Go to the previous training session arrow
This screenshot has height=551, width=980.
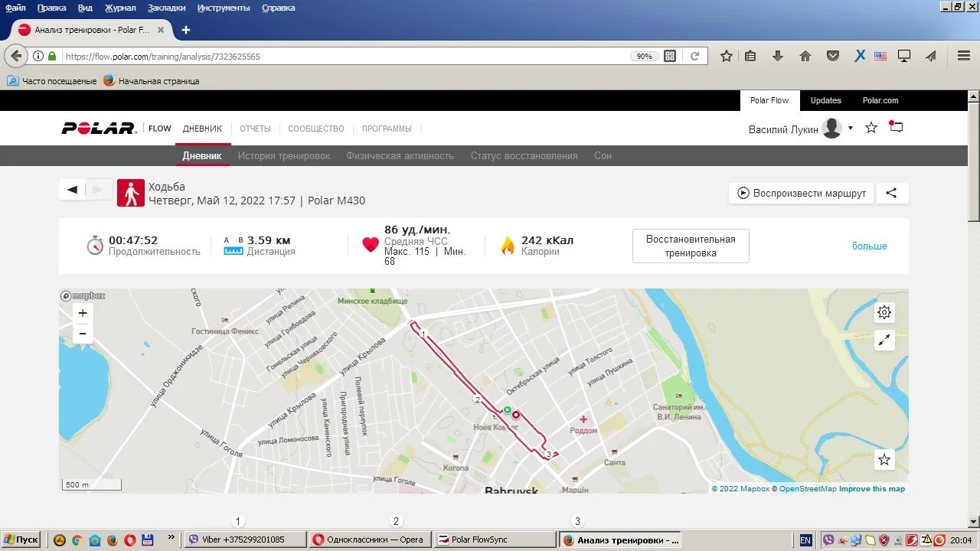tap(72, 190)
